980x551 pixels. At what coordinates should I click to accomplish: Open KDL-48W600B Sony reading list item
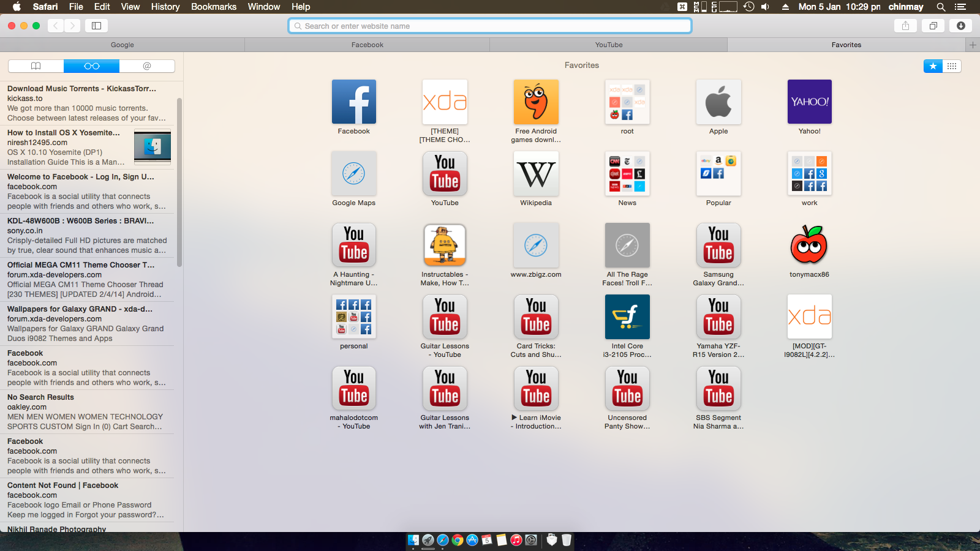click(x=87, y=236)
